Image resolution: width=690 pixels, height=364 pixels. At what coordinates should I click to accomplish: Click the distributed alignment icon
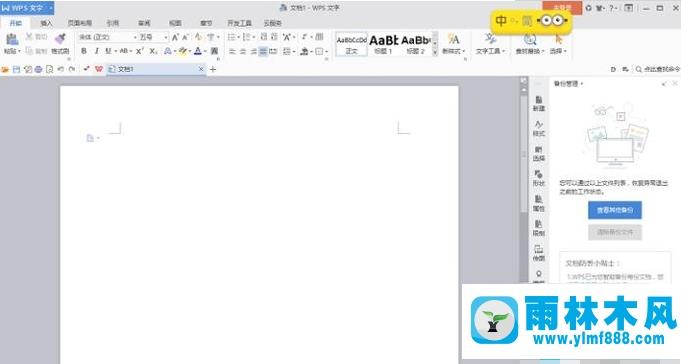tap(273, 51)
